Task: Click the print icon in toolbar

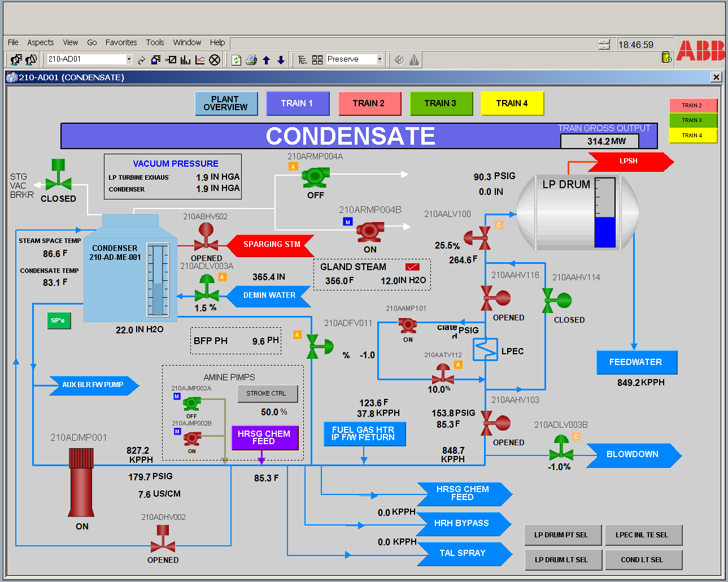Action: coord(251,60)
